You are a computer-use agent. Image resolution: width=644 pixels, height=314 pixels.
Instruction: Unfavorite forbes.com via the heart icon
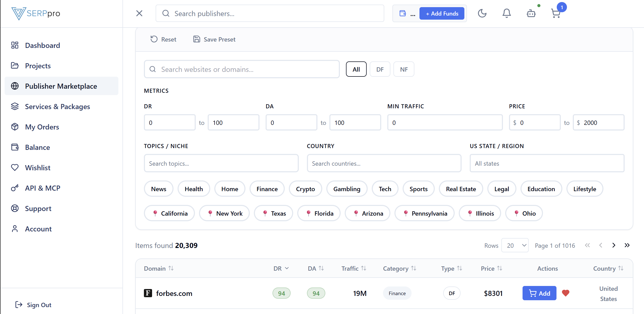click(566, 293)
